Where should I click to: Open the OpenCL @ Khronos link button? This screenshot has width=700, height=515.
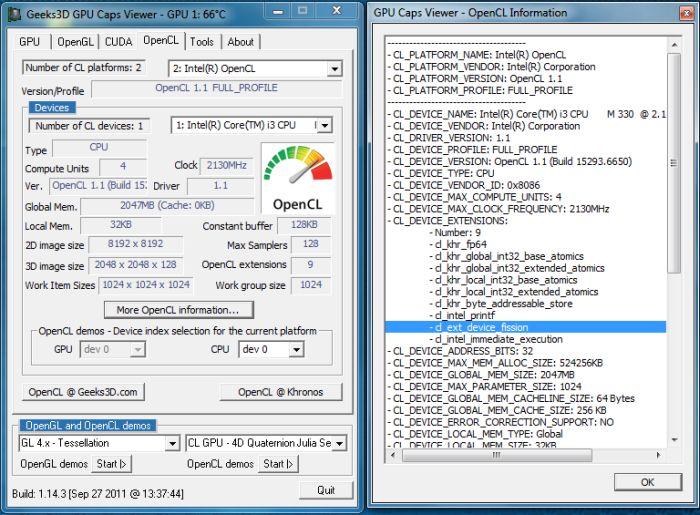[281, 392]
